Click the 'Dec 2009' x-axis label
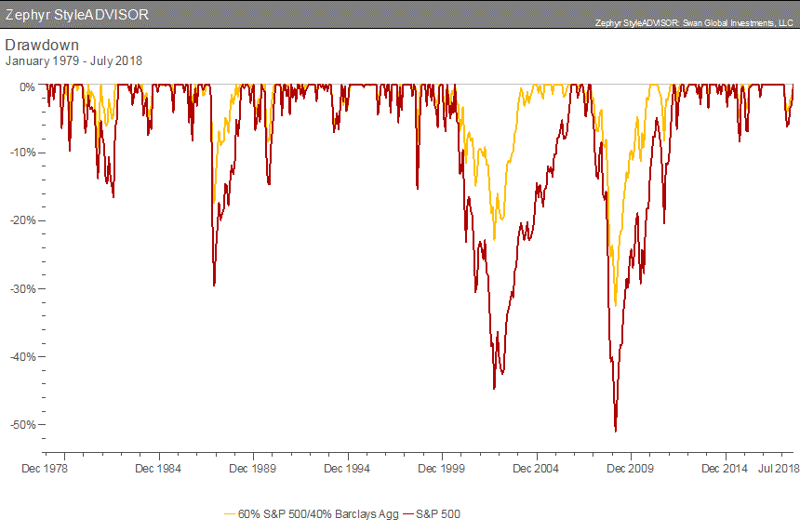The width and height of the screenshot is (800, 532). click(x=630, y=468)
